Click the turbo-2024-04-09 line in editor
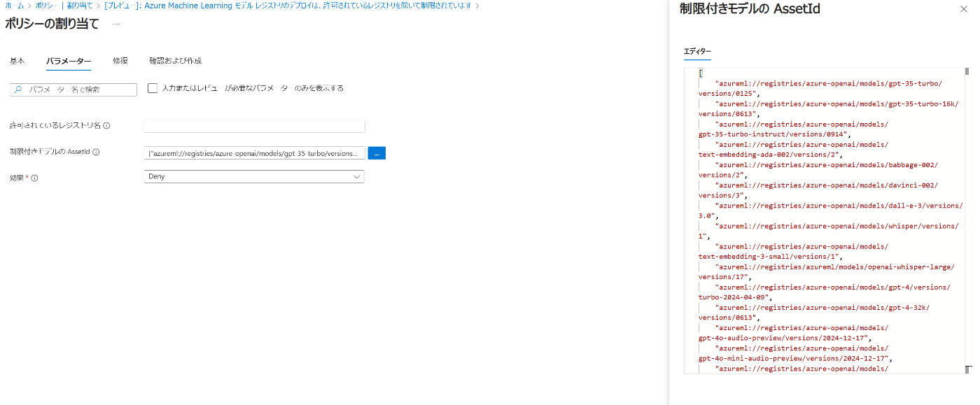 (735, 297)
